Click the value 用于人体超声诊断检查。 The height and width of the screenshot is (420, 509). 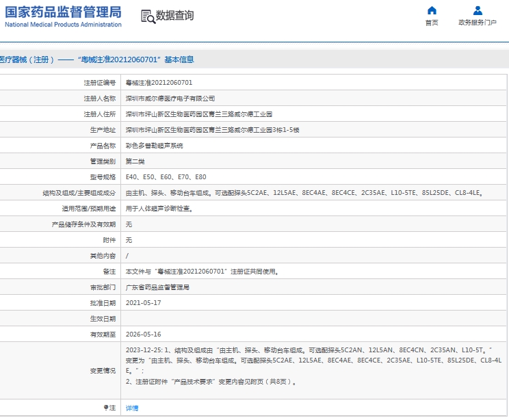[x=159, y=209]
